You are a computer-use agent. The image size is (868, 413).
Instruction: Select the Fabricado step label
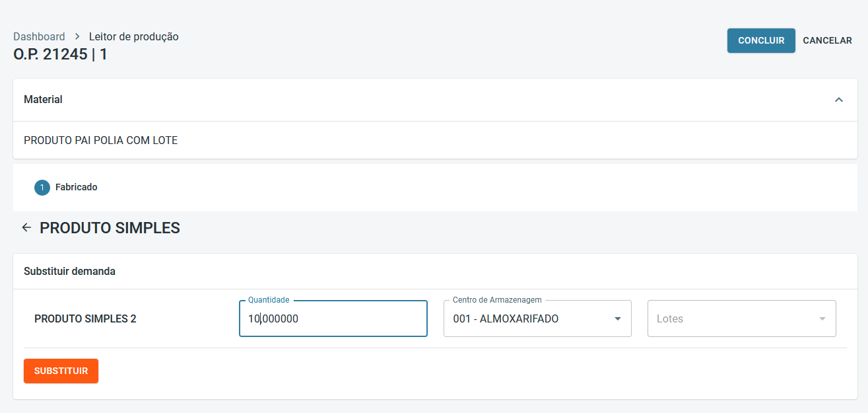pyautogui.click(x=77, y=188)
